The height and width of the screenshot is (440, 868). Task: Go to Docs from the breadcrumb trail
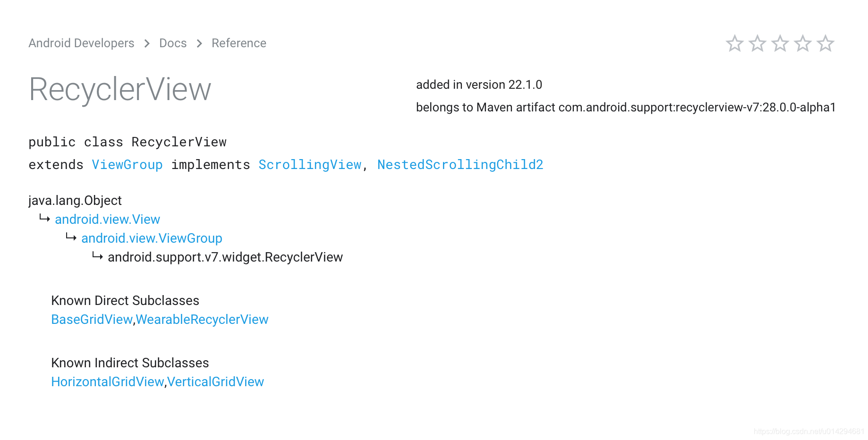tap(172, 43)
